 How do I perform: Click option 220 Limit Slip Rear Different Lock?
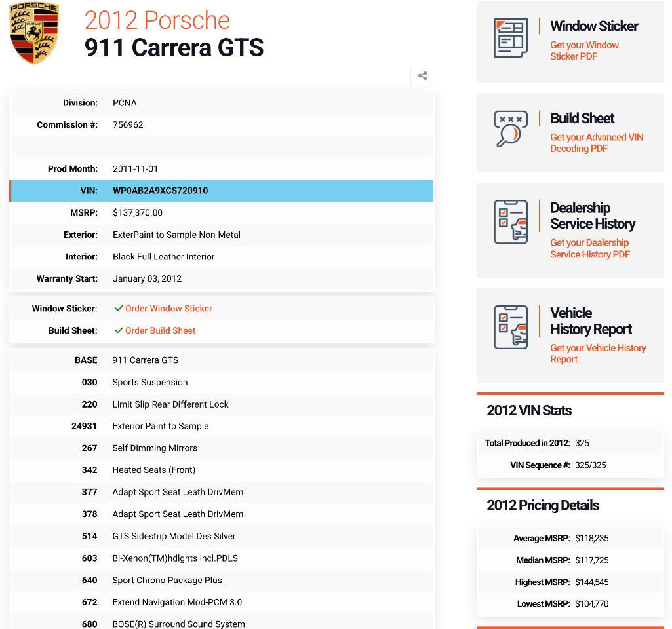click(x=222, y=404)
